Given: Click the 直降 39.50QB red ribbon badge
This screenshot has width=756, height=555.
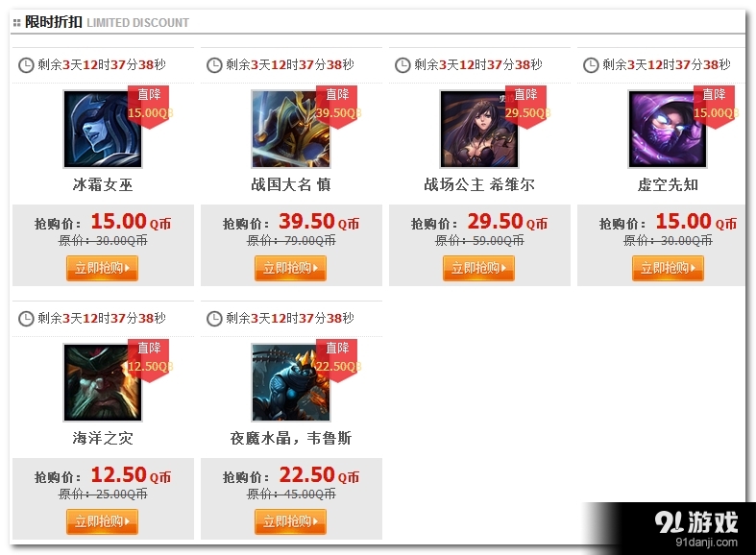Looking at the screenshot, I should (337, 107).
